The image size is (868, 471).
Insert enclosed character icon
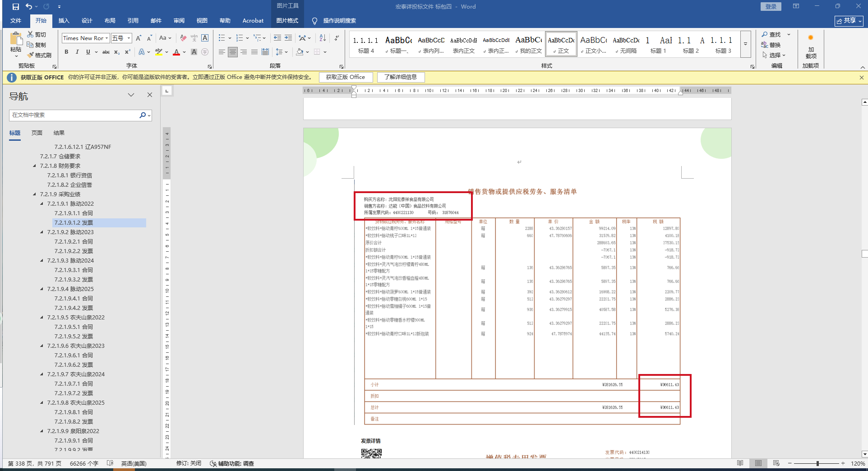point(205,52)
